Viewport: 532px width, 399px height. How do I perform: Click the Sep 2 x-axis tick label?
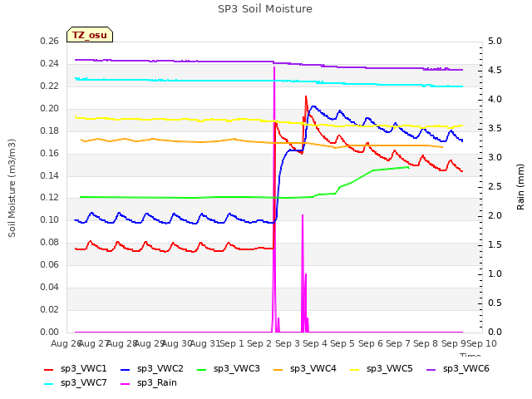[259, 343]
